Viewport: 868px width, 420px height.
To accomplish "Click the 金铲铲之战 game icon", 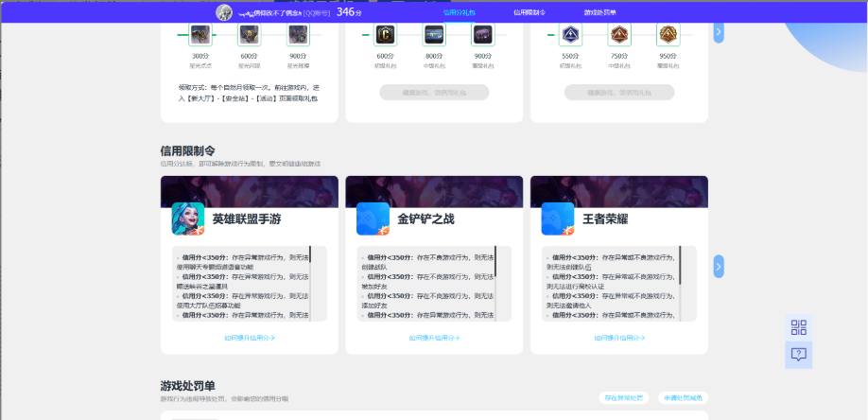I will 373,219.
